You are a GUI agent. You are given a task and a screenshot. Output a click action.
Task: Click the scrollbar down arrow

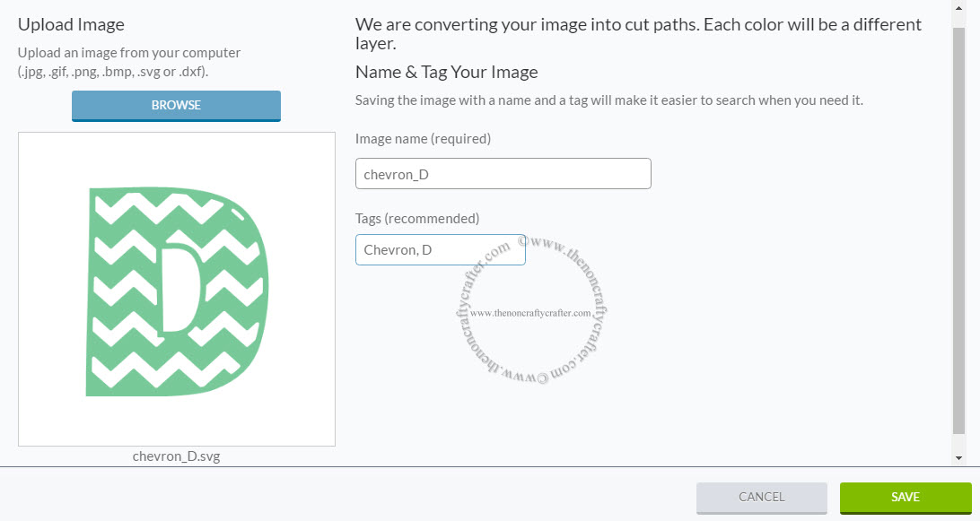(958, 457)
